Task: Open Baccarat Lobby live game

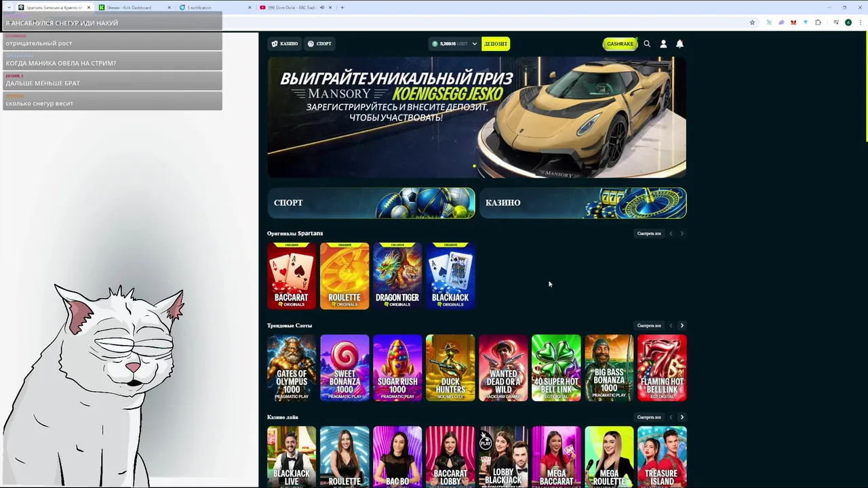Action: point(450,457)
